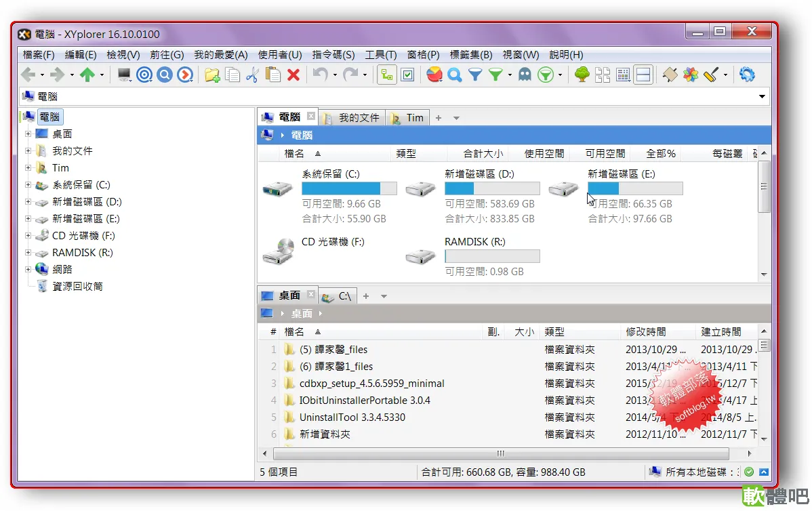Click the Hotlist target icon
Viewport: 812px width, 511px height.
click(x=144, y=75)
